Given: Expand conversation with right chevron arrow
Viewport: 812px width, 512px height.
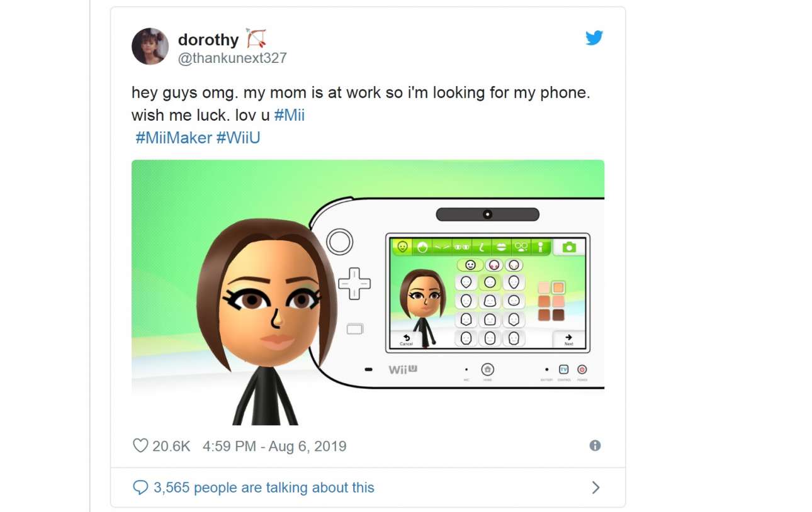Looking at the screenshot, I should pyautogui.click(x=596, y=487).
